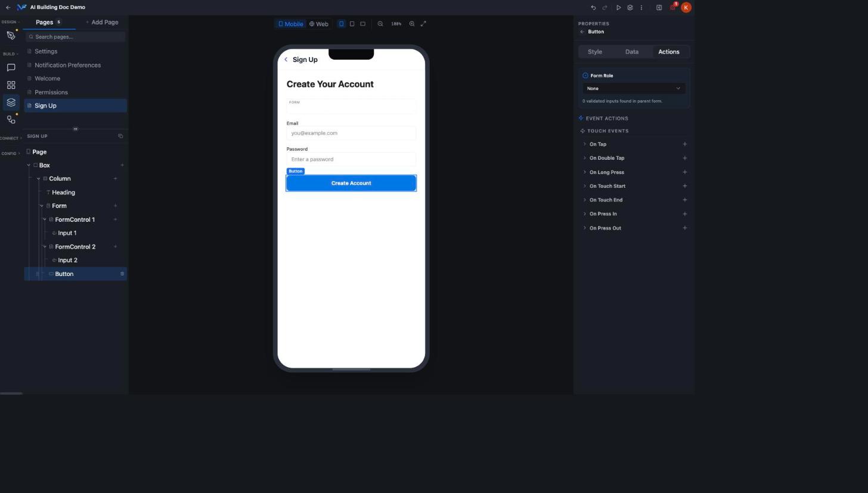Open the chat bubble icon in sidebar
Screen dimensions: 868x493
coord(11,67)
